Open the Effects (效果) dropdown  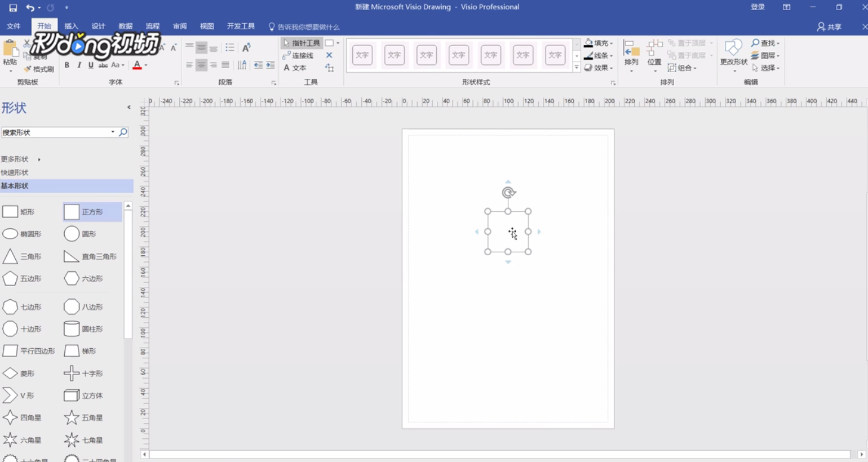[599, 68]
